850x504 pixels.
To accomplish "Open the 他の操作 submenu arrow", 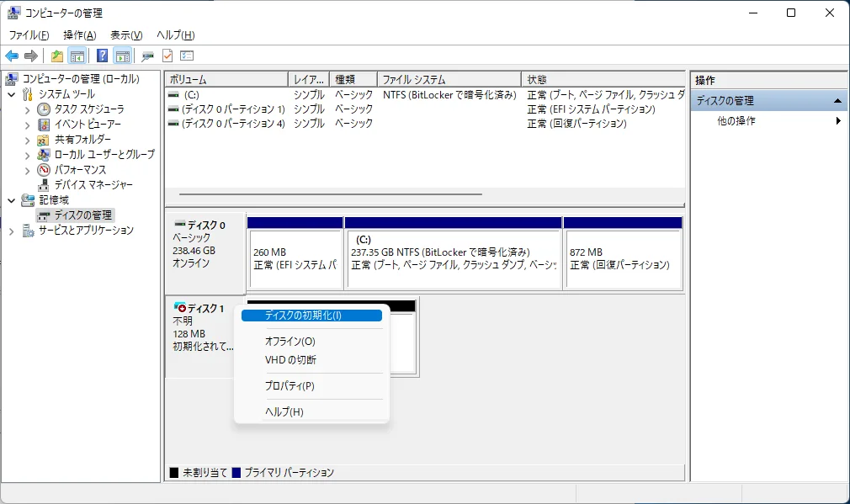I will pyautogui.click(x=838, y=121).
